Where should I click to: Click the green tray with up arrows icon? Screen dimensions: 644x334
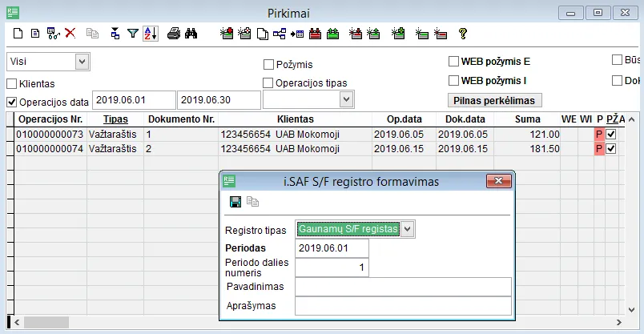pos(332,34)
